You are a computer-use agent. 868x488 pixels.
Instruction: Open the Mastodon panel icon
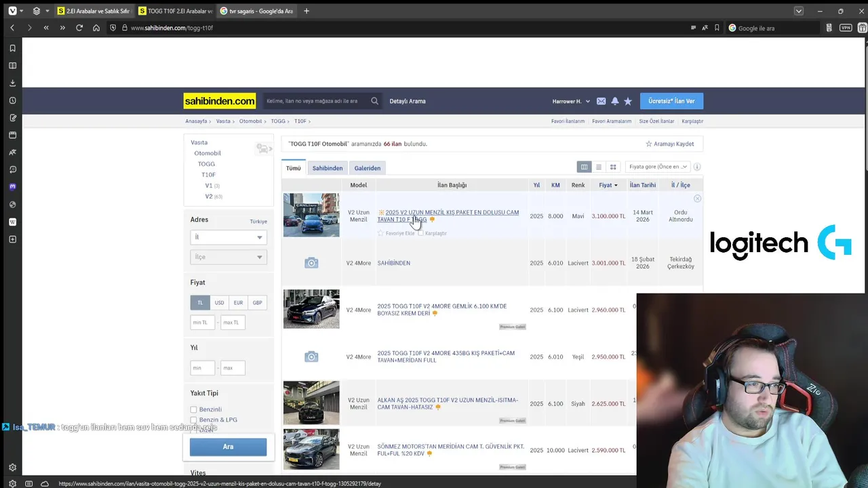click(x=12, y=187)
